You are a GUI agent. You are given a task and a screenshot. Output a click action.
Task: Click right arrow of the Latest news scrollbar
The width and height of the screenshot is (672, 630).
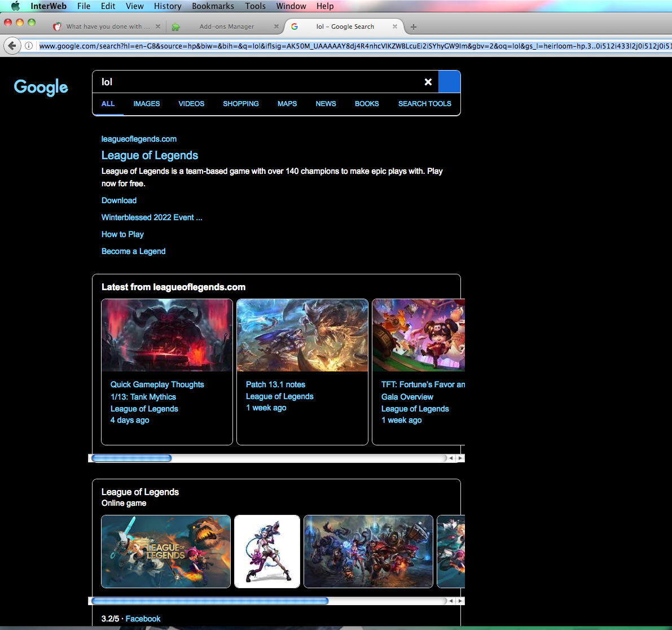[460, 458]
